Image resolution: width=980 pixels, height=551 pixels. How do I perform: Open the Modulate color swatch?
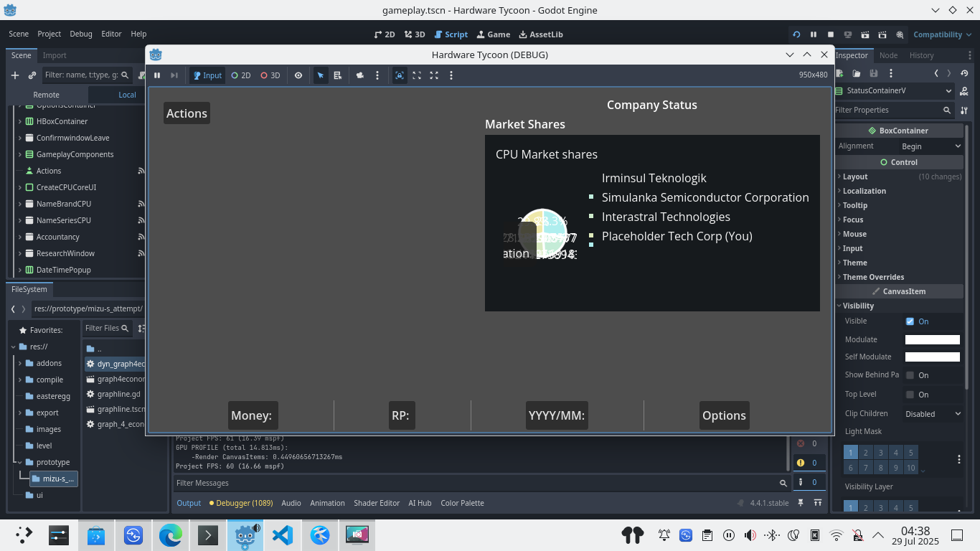pyautogui.click(x=932, y=340)
